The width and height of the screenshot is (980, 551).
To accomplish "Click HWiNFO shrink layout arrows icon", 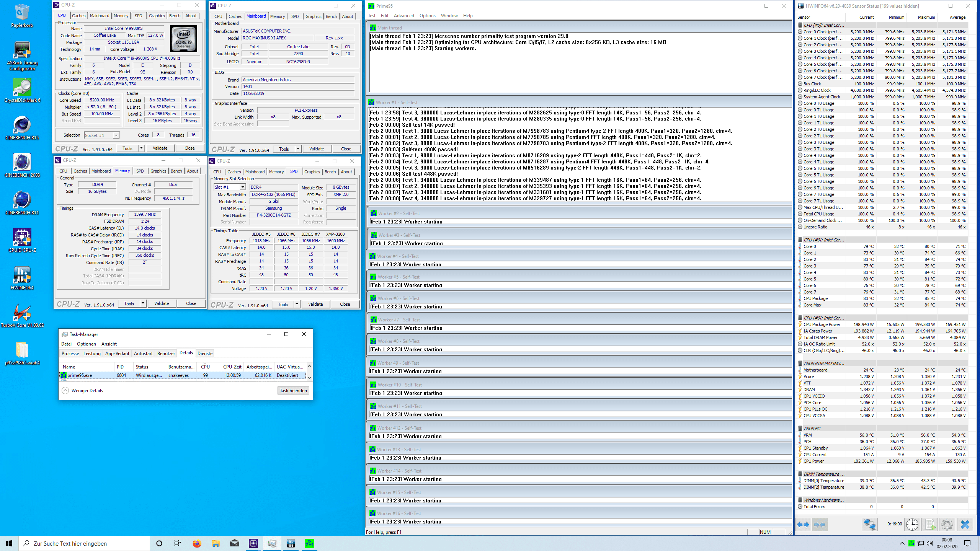I will (820, 525).
